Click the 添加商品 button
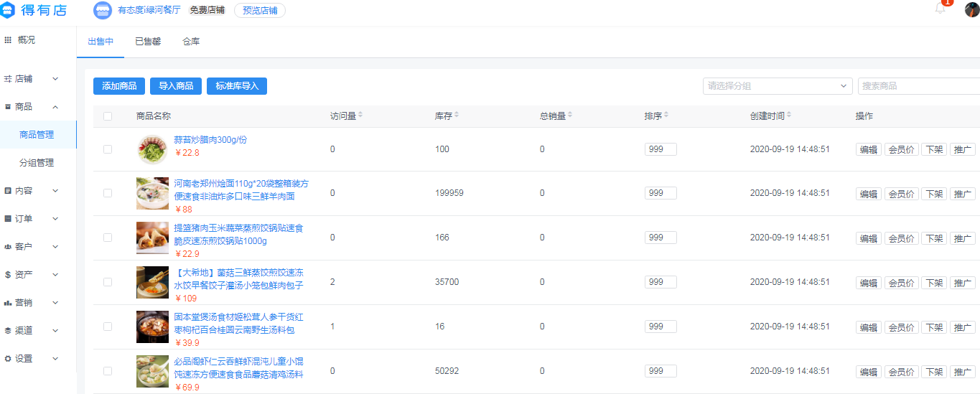Screen dimensions: 980x394 point(119,86)
